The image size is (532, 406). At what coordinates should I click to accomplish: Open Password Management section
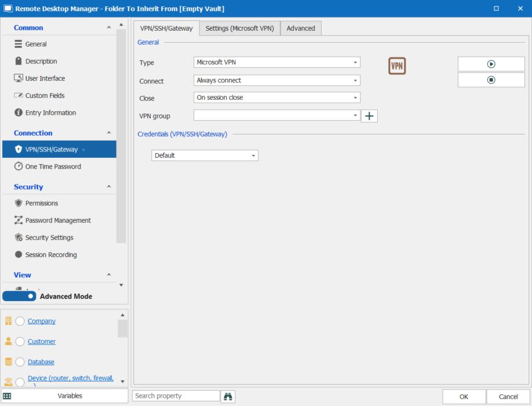click(58, 220)
